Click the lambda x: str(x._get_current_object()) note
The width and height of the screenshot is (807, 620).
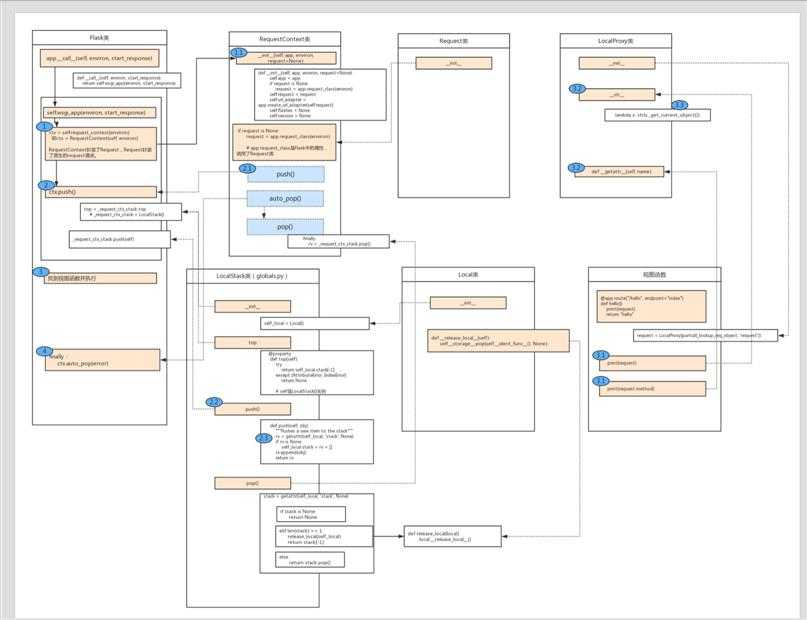tap(658, 115)
